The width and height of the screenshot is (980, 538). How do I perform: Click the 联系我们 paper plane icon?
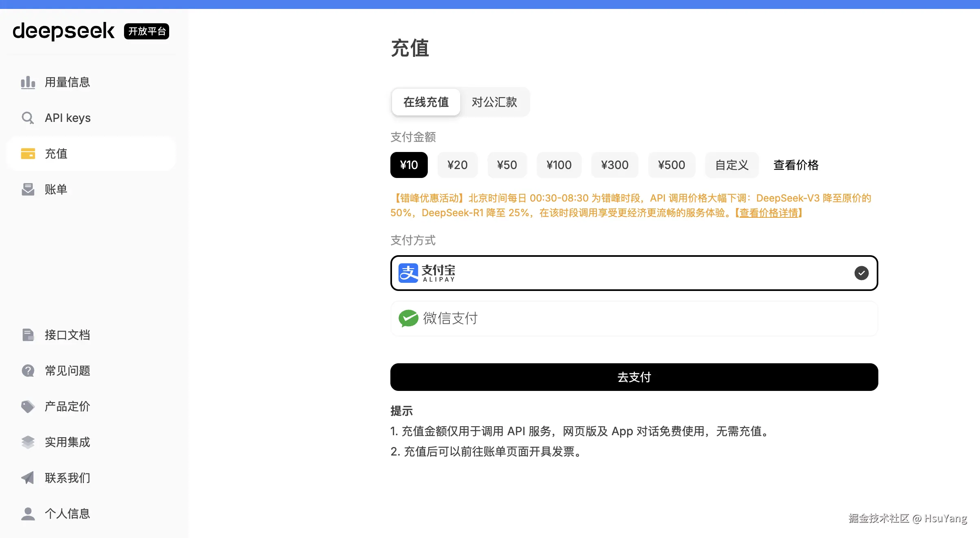28,478
